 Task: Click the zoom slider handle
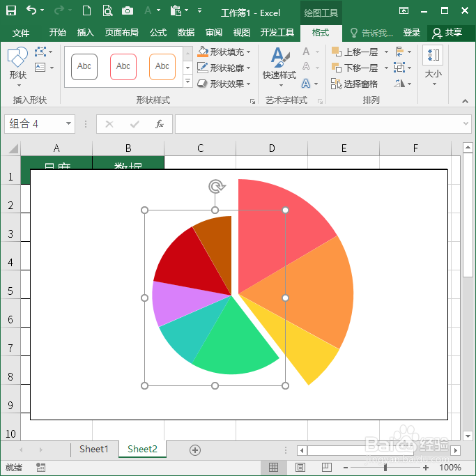click(x=385, y=468)
